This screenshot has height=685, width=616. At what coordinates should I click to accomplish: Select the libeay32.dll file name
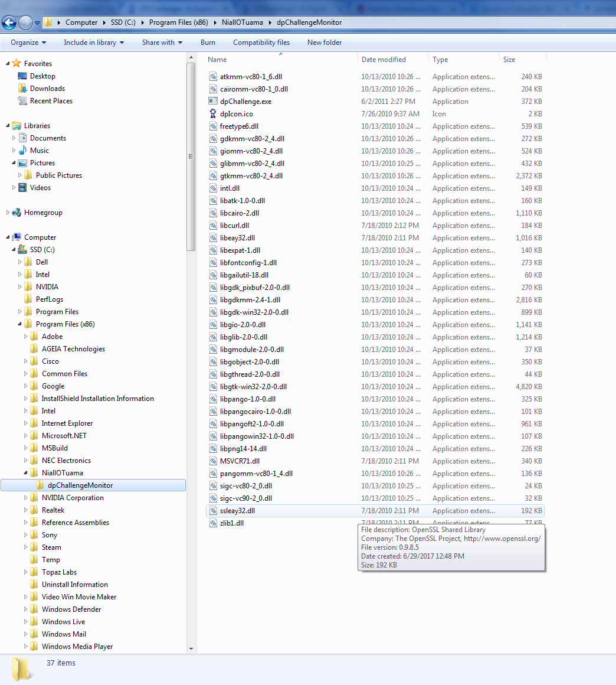click(238, 237)
